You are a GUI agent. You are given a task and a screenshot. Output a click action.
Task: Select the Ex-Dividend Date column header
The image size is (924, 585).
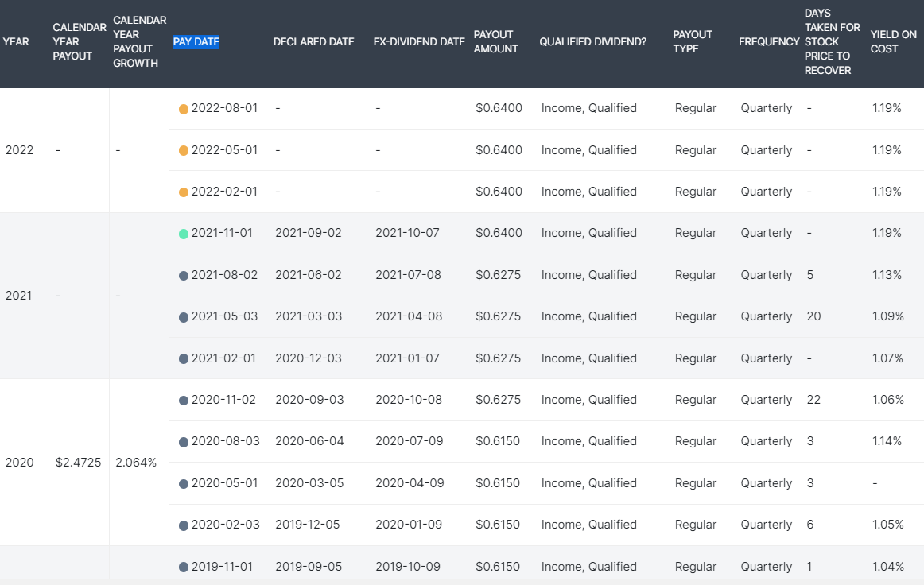pos(419,42)
